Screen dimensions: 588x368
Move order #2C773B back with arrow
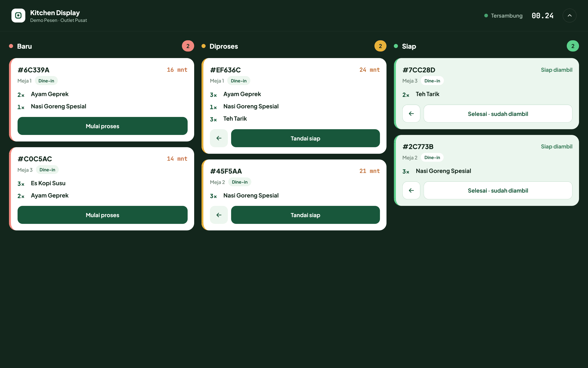pos(411,190)
